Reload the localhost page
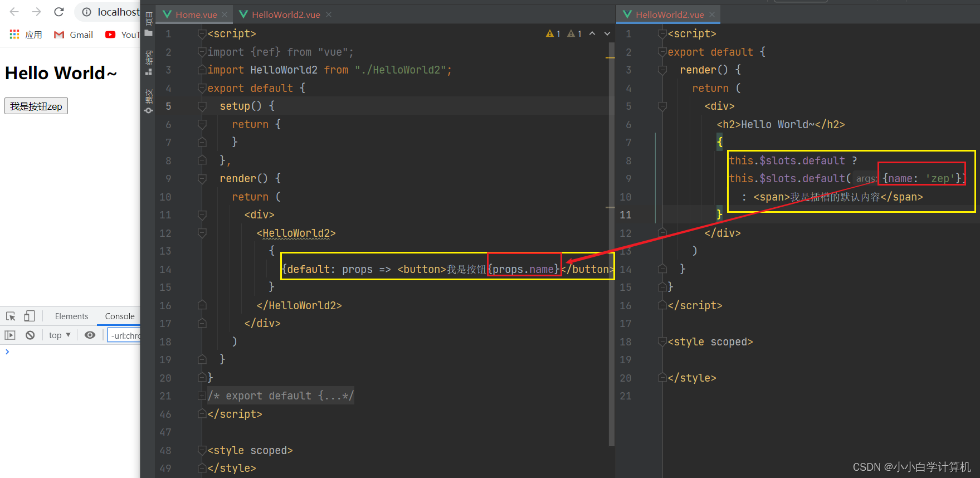Screen dimensions: 980x478 click(59, 12)
